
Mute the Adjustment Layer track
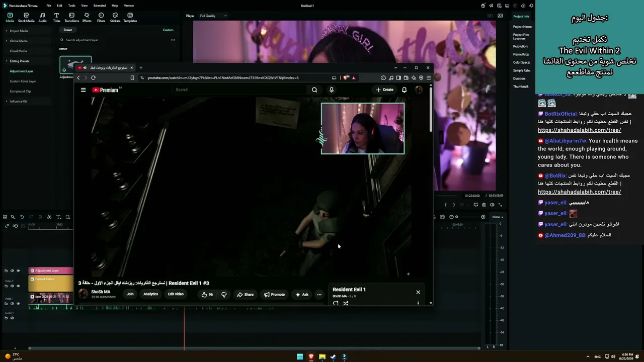pyautogui.click(x=12, y=270)
